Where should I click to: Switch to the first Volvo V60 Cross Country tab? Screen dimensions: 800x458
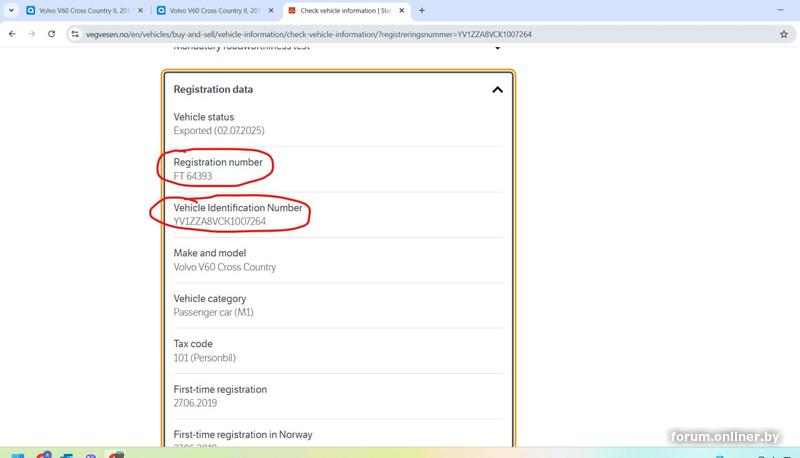click(85, 10)
